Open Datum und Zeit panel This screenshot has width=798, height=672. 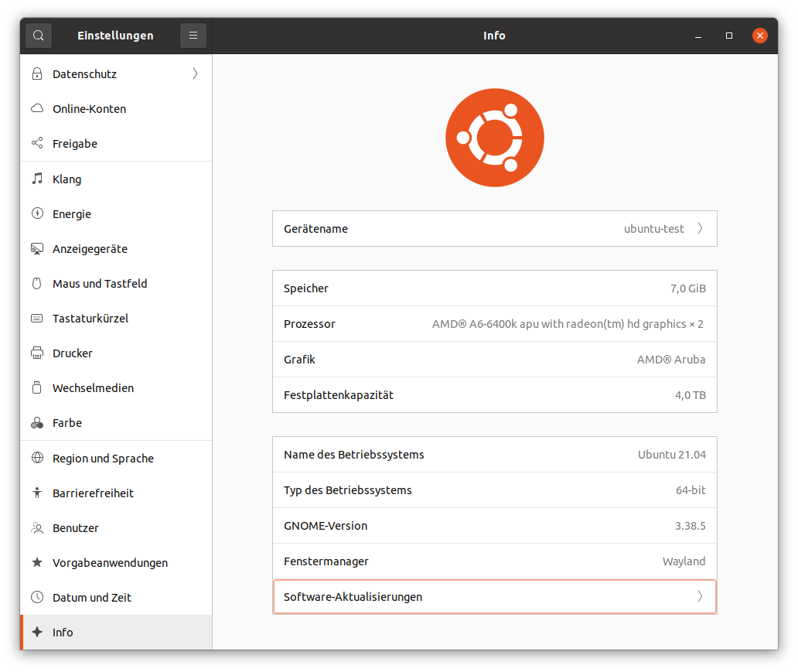[x=116, y=597]
